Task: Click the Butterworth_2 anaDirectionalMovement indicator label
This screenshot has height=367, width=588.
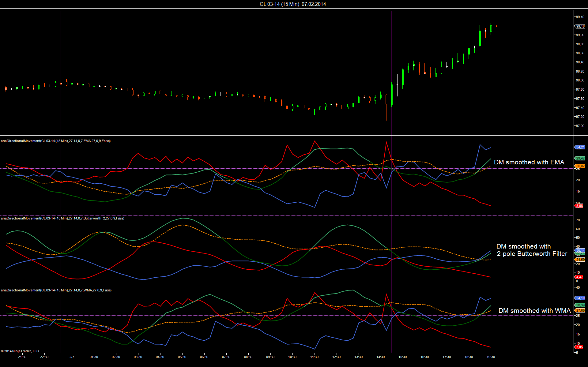Action: 62,218
